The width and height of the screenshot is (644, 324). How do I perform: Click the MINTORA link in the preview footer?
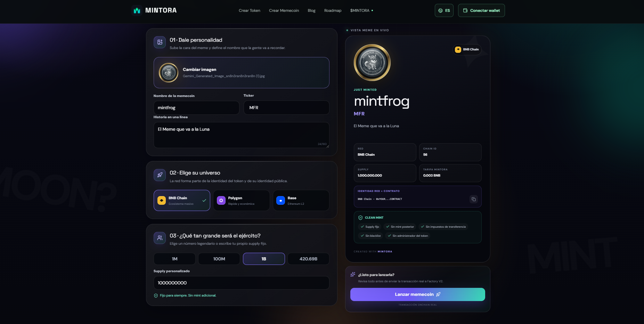coord(385,252)
